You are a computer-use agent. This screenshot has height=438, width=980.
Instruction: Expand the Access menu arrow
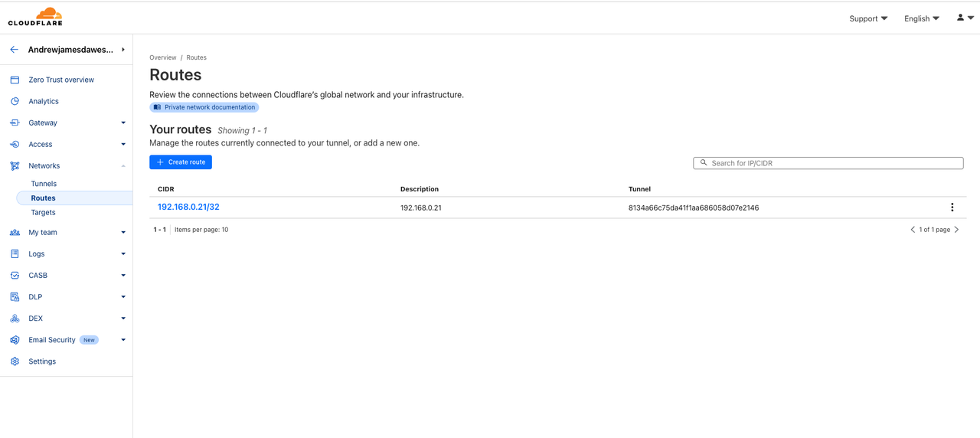pyautogui.click(x=123, y=144)
